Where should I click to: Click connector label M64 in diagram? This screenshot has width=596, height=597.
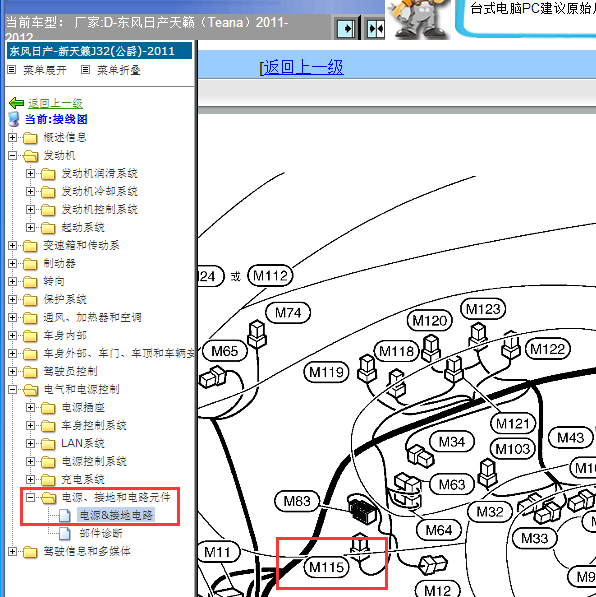coord(439,530)
